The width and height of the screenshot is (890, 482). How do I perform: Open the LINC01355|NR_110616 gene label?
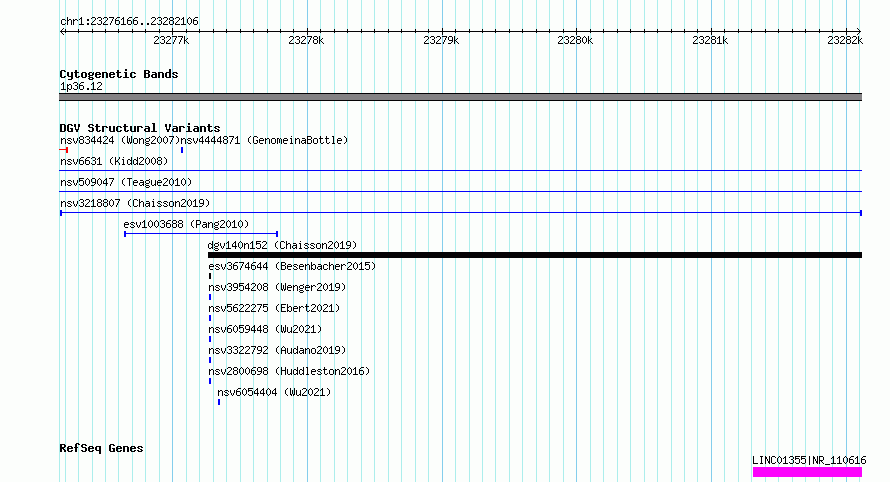809,460
